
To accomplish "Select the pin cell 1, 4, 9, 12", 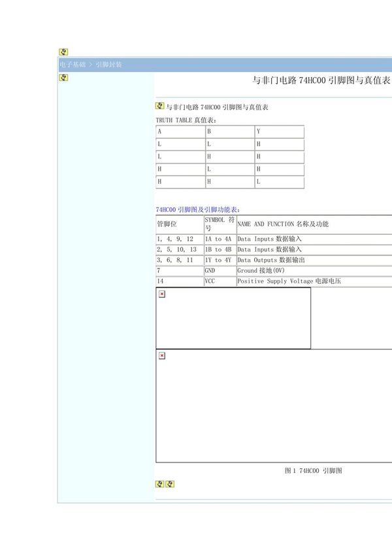I will click(180, 239).
